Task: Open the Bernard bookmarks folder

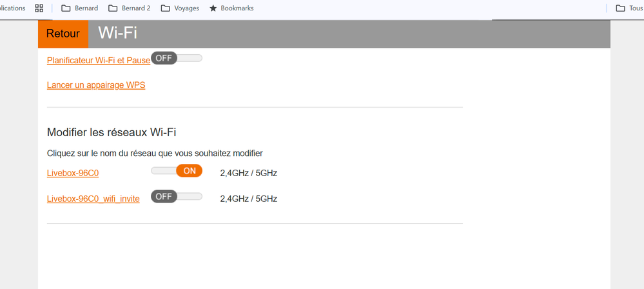Action: coord(80,8)
